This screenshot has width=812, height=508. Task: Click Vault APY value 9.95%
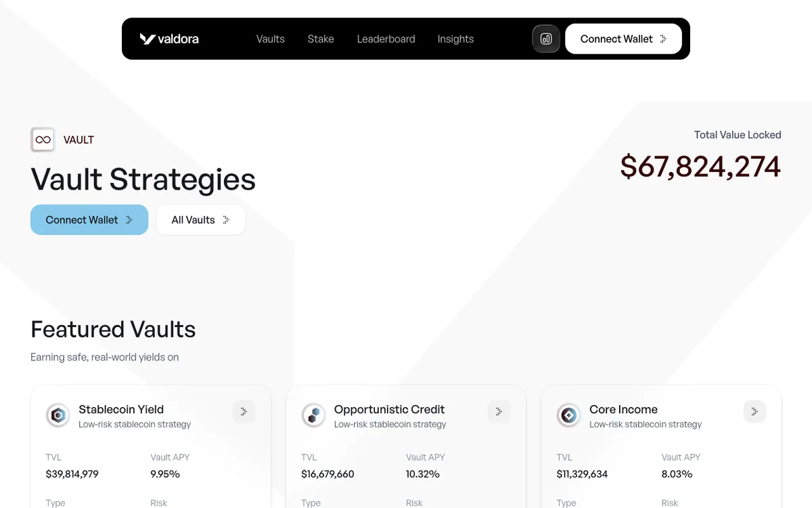click(x=165, y=474)
